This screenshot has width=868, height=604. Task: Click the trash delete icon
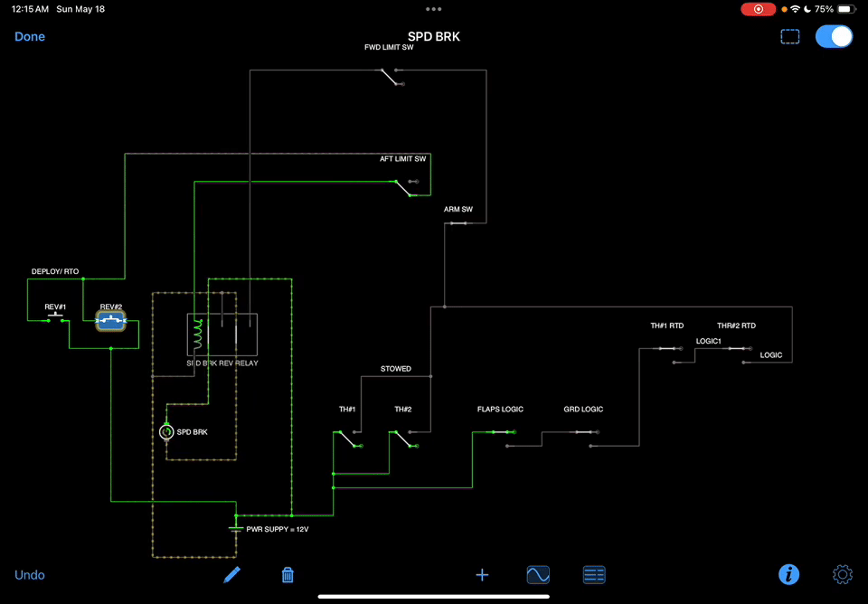pos(288,574)
